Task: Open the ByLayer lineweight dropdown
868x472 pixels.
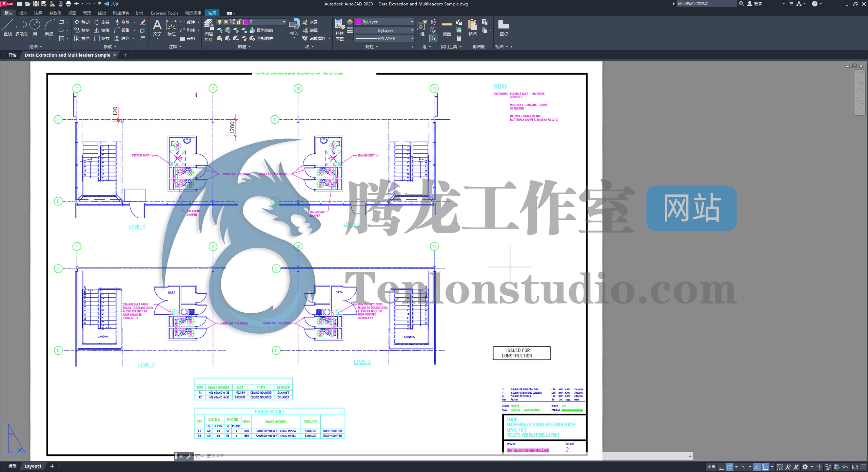Action: (x=384, y=30)
